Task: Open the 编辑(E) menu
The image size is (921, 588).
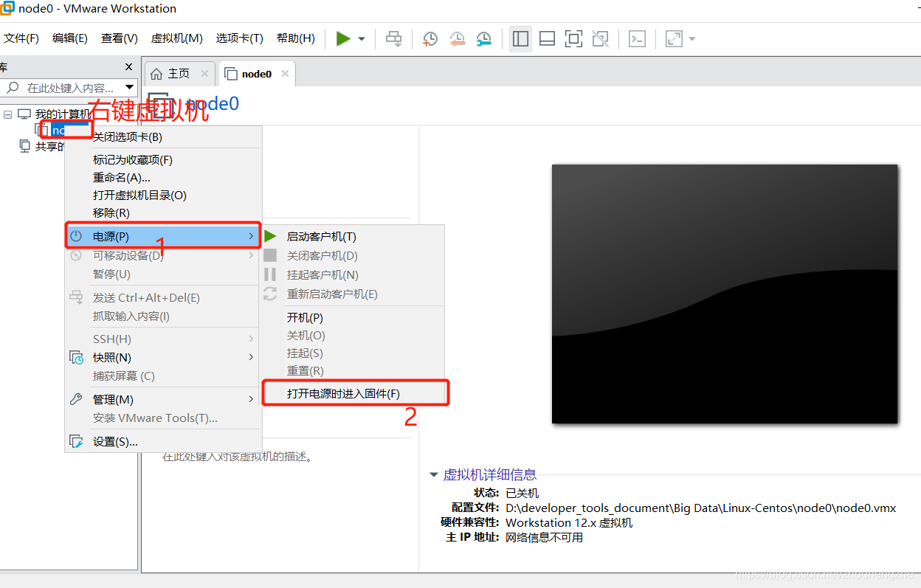Action: click(x=70, y=38)
